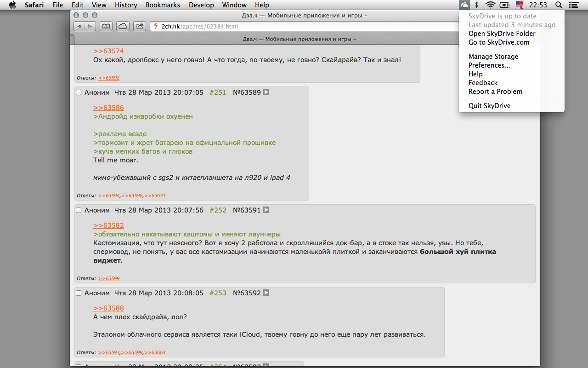
Task: Follow the >>63582 quote link
Action: (x=108, y=225)
